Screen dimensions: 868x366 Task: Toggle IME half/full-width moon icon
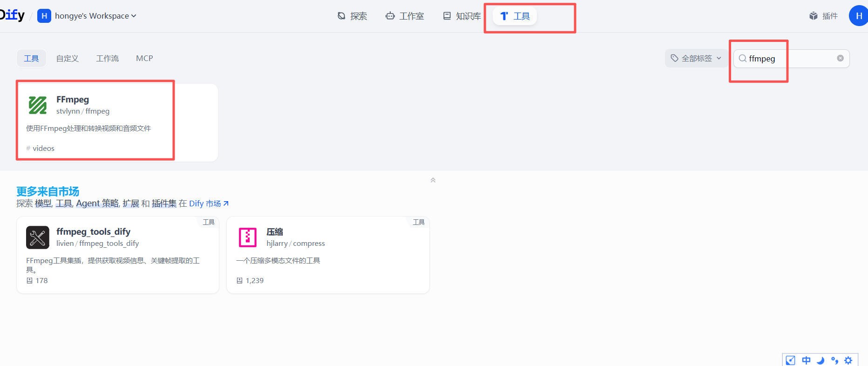pos(821,360)
